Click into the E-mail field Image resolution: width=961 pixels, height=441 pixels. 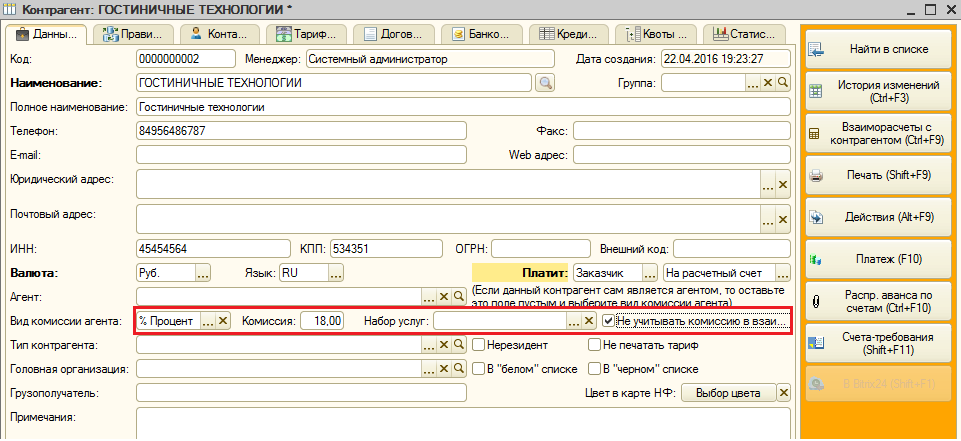[301, 154]
